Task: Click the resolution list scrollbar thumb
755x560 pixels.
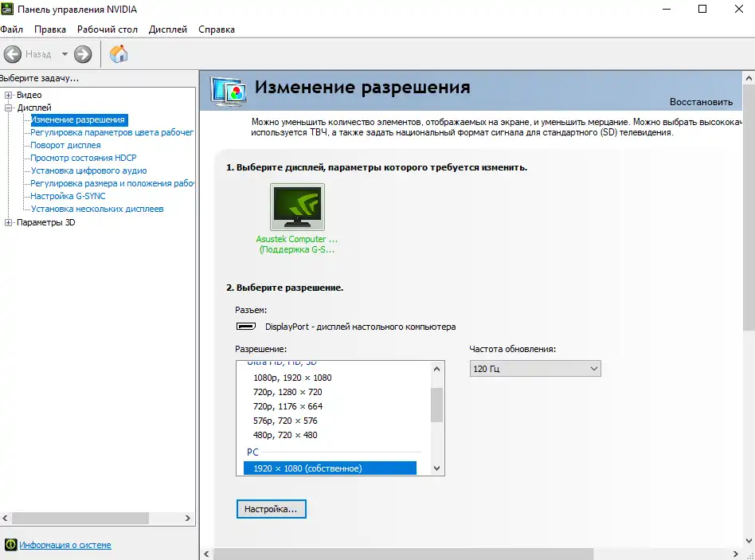Action: pyautogui.click(x=436, y=405)
